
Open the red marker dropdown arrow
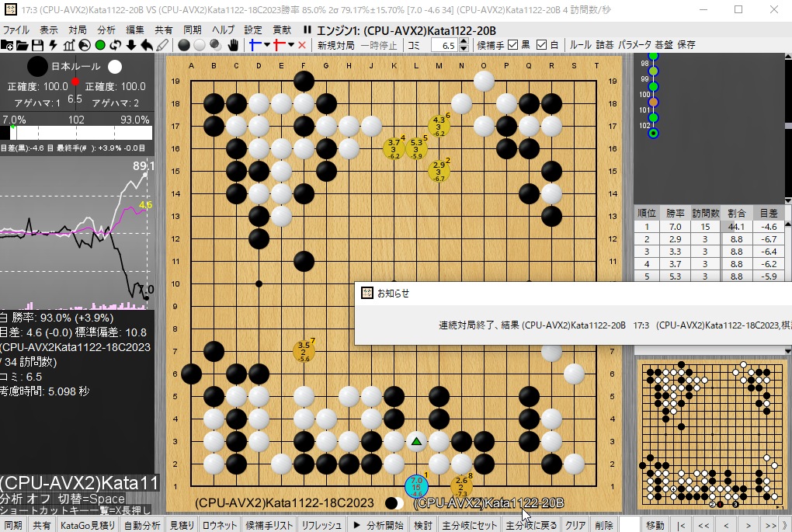coord(291,45)
